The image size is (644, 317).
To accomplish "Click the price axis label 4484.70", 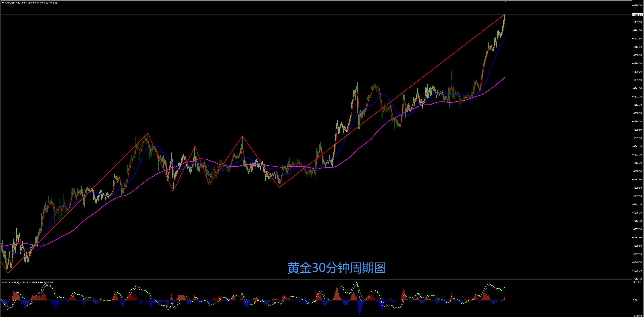I will point(637,6).
